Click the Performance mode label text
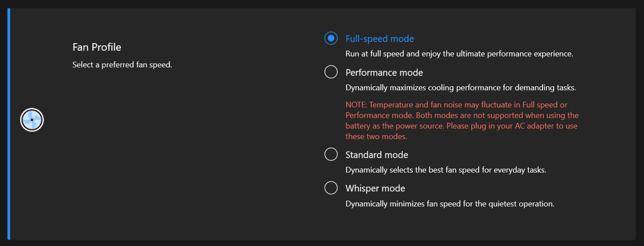644x246 pixels. coord(384,72)
